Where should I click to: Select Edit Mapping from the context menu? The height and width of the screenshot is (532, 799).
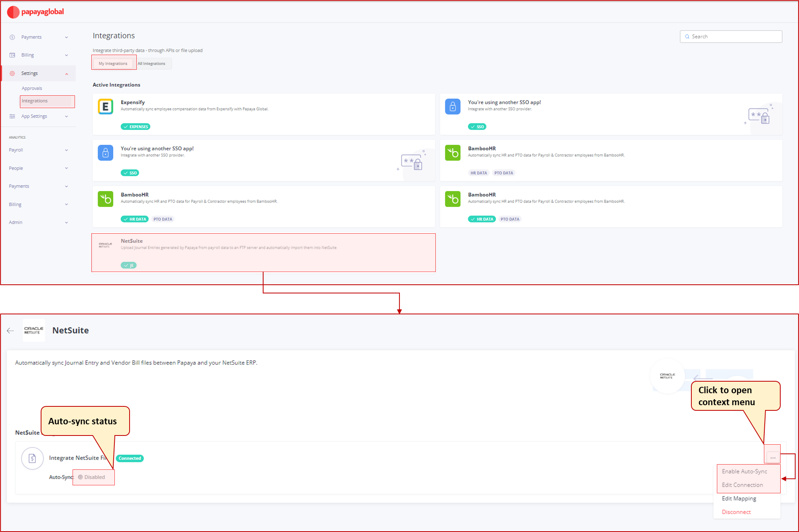739,498
